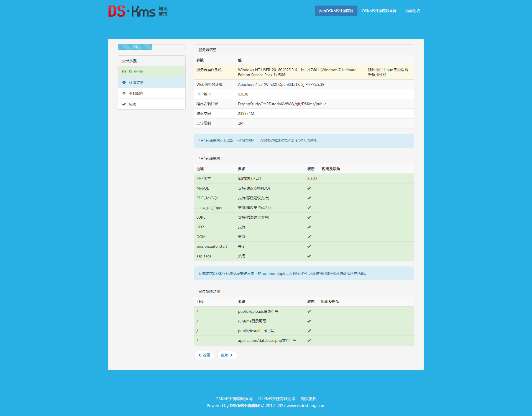
Task: Click the allow_url_fopen status checkmark
Action: pos(309,208)
